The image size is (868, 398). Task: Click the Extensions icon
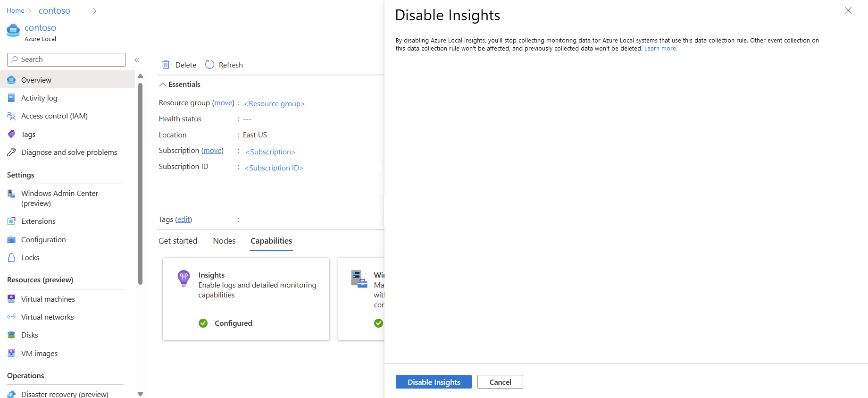(11, 221)
